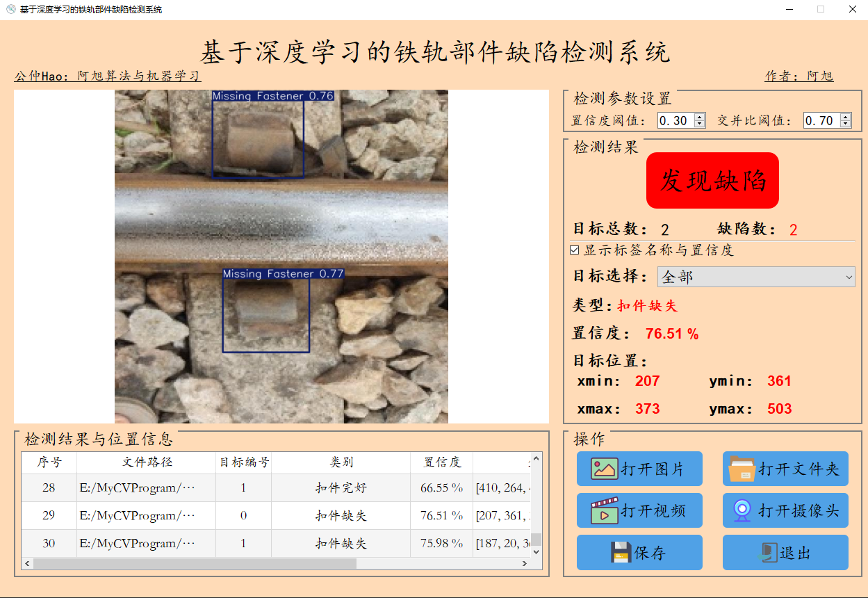Increase 置信度阈值 with the up arrow
This screenshot has height=598, width=868.
tap(700, 117)
